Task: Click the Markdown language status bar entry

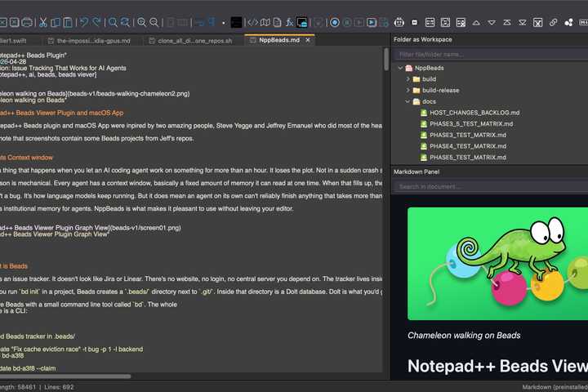Action: (x=555, y=387)
